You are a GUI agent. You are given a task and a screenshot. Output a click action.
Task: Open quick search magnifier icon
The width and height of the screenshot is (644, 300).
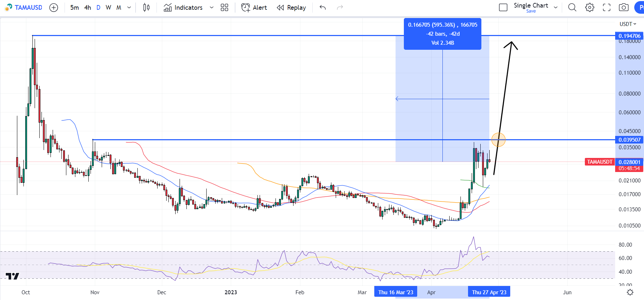coord(572,8)
